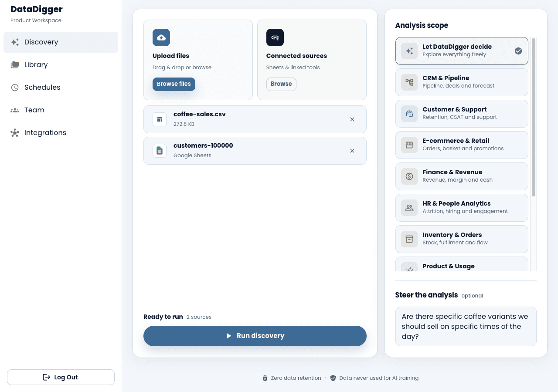The height and width of the screenshot is (392, 558).
Task: Select the E-commerce & Retail scope
Action: coord(462,145)
